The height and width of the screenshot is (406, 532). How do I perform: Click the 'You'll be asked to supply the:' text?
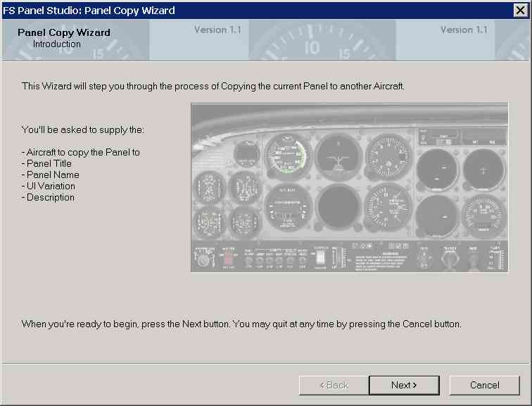[x=83, y=129]
